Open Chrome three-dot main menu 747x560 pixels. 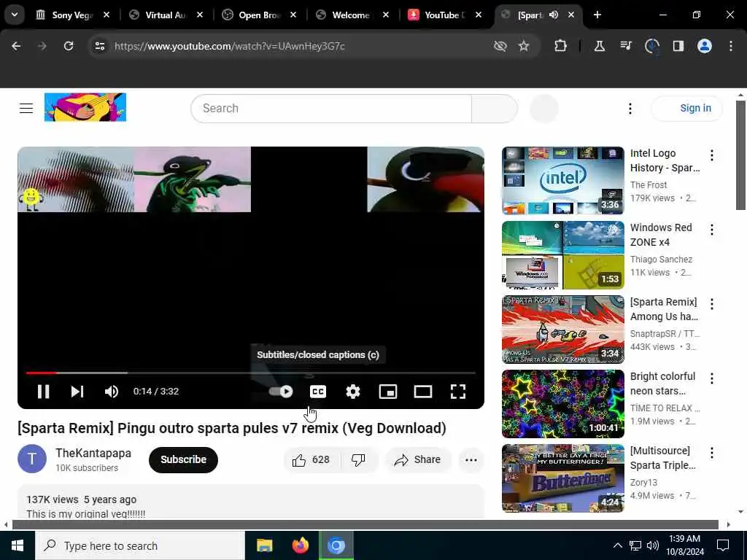tap(731, 46)
